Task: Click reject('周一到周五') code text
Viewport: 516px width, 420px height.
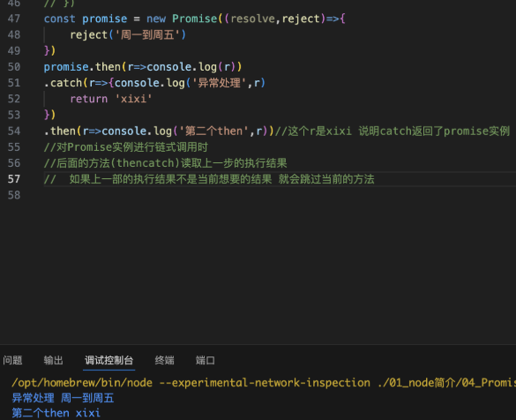Action: [128, 35]
